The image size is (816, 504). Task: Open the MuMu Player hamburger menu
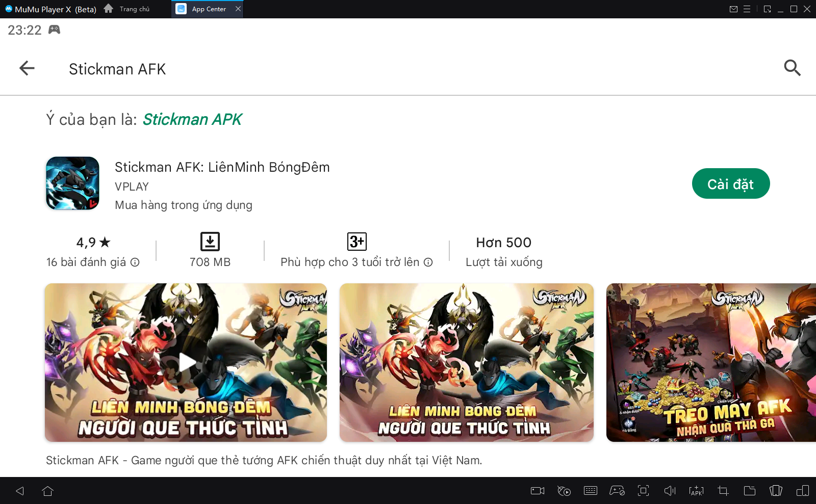pos(747,9)
